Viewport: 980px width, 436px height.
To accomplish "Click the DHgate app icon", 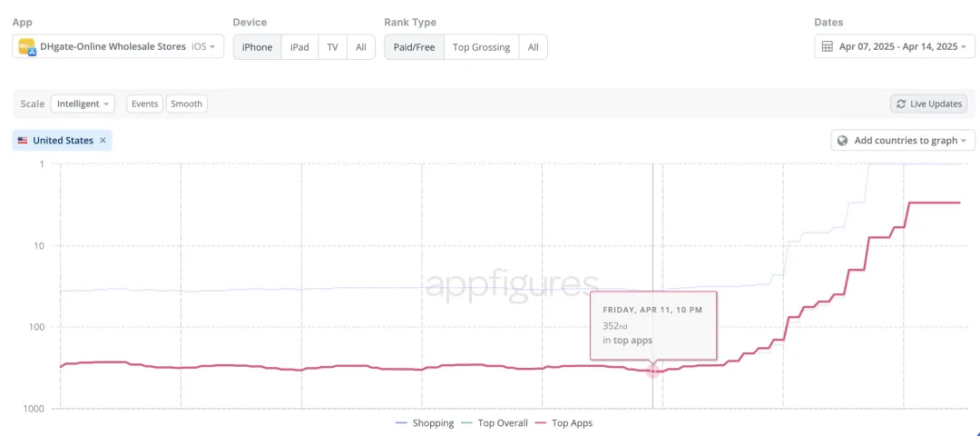I will point(26,46).
